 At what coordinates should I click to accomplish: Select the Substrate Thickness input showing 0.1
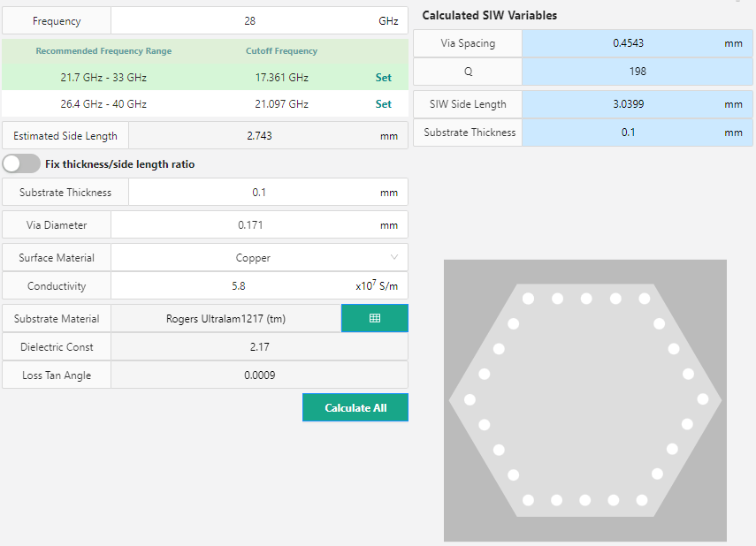[259, 192]
